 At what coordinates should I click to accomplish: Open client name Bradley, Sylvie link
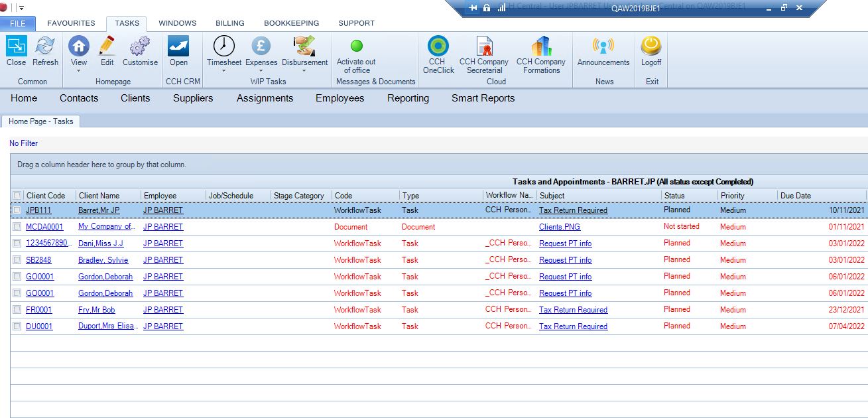[103, 260]
